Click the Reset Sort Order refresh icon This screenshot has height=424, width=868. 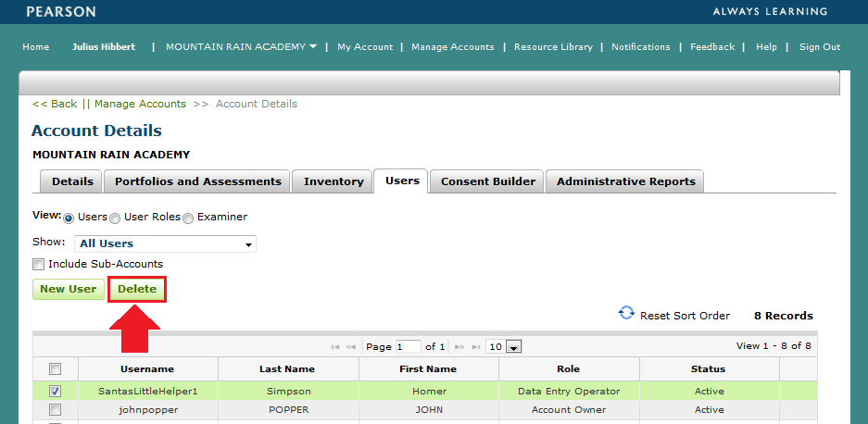626,315
